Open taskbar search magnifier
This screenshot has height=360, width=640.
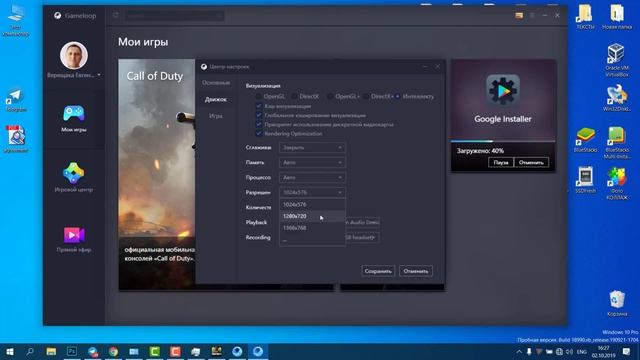[30, 351]
